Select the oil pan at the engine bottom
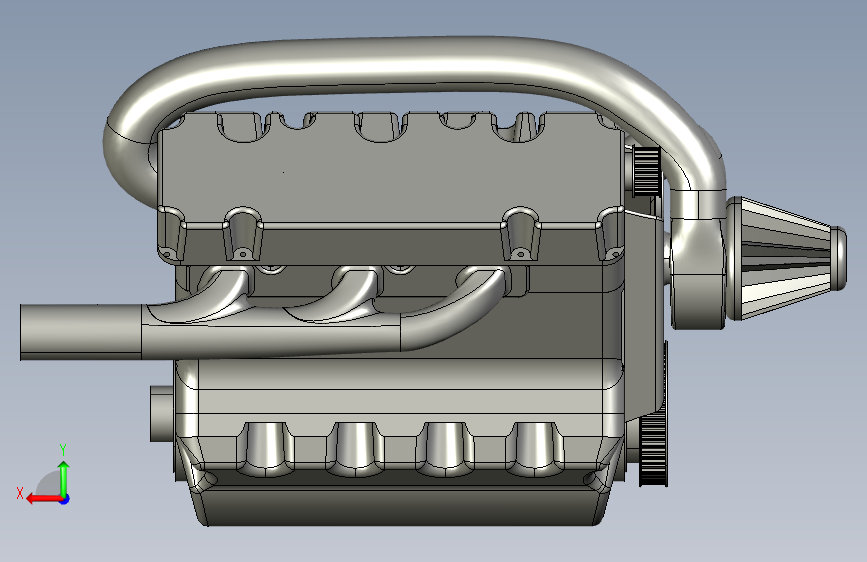 [x=400, y=506]
